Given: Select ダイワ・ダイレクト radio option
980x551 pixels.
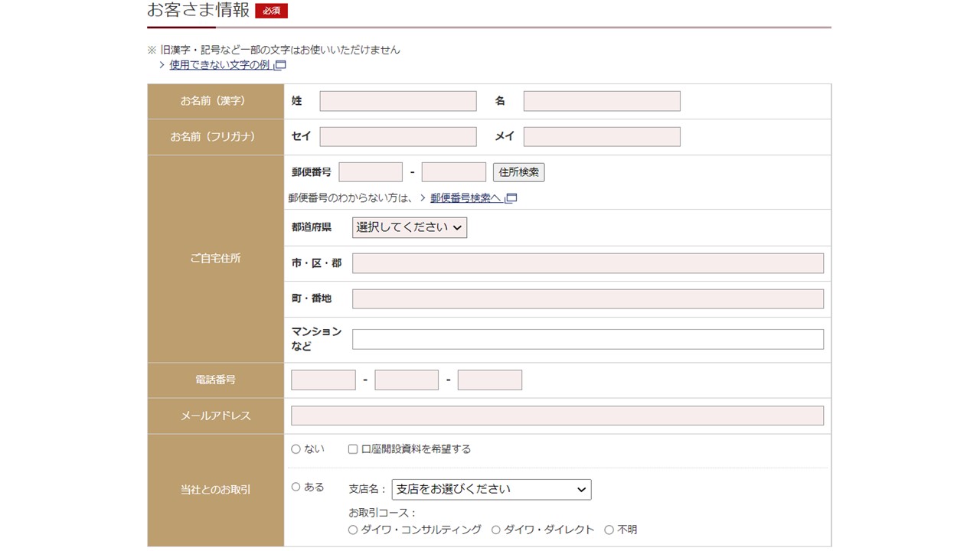Looking at the screenshot, I should 496,530.
